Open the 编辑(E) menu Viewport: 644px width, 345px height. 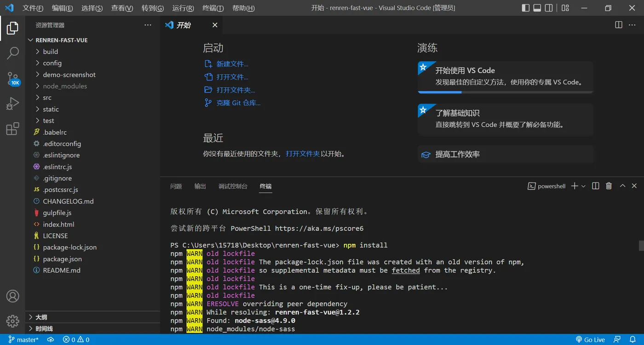tap(62, 8)
